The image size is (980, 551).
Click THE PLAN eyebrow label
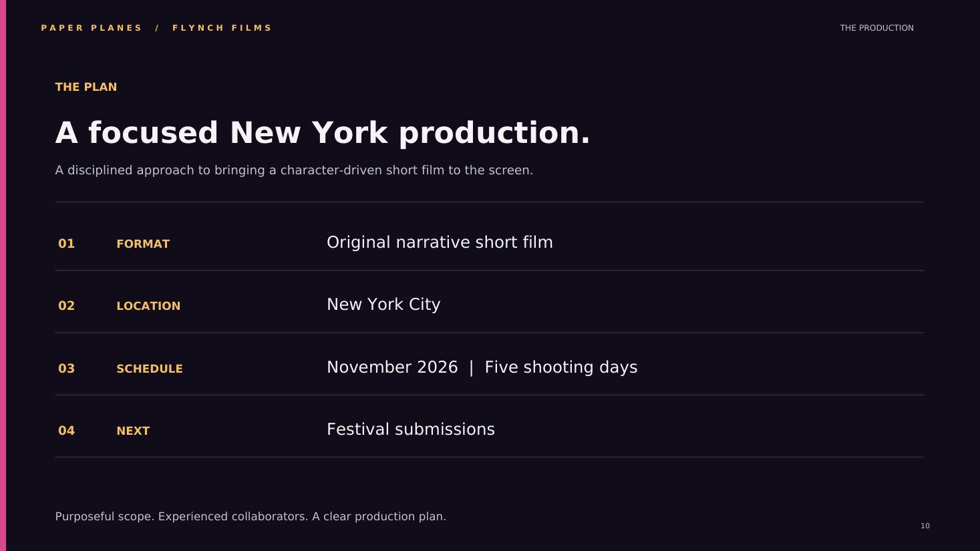click(x=86, y=87)
